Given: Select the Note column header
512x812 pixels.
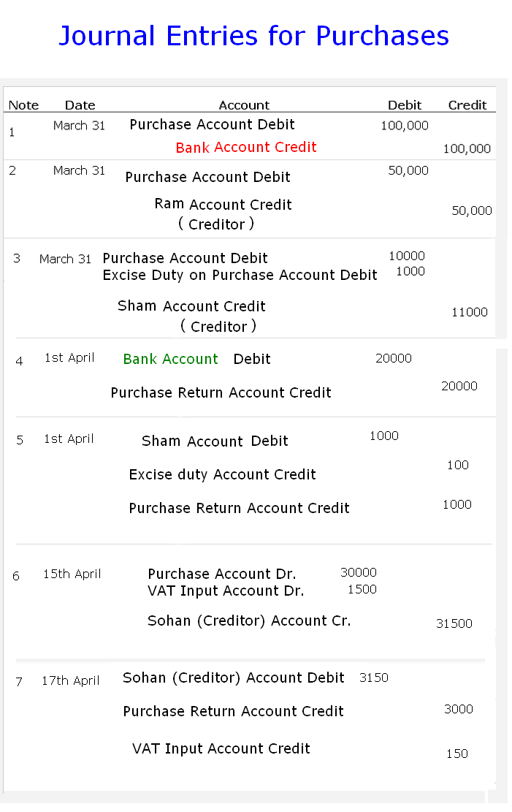Looking at the screenshot, I should point(24,106).
